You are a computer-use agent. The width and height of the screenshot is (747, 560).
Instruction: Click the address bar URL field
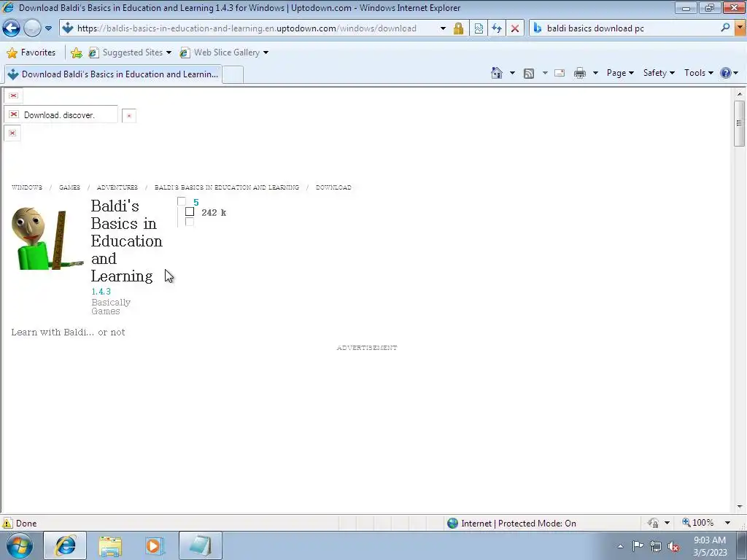point(248,28)
